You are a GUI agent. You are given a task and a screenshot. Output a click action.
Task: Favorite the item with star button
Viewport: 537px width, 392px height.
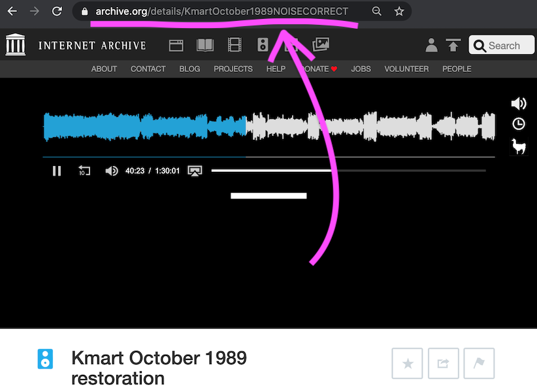[x=407, y=363]
